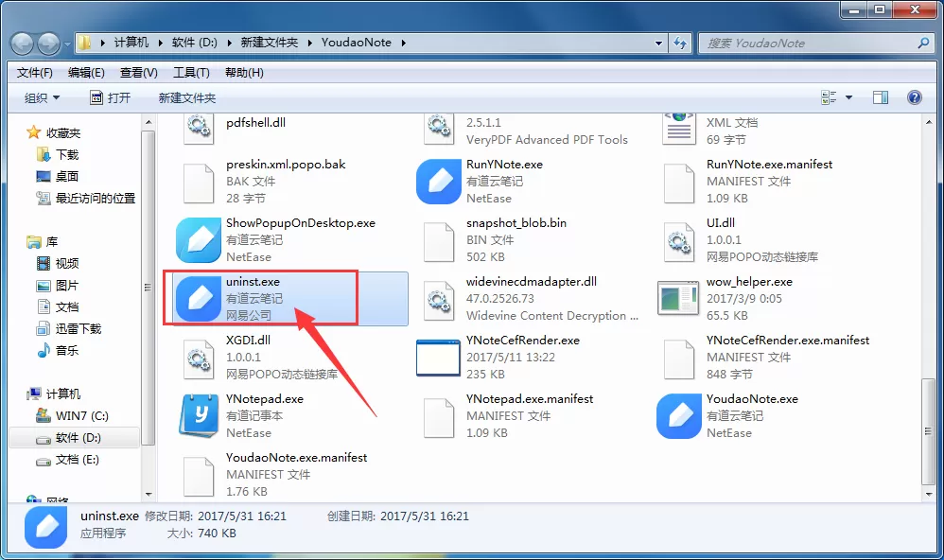Click 软件 (D:) in the address path
The image size is (944, 560).
pyautogui.click(x=195, y=43)
